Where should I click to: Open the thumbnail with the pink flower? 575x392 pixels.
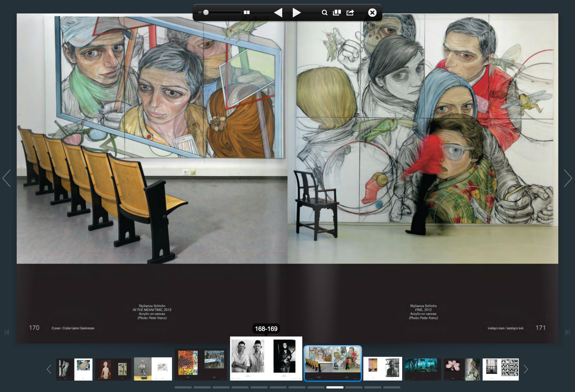[x=462, y=369]
